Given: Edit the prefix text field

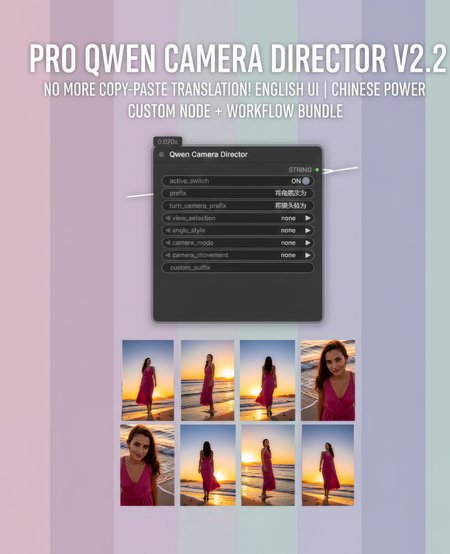Looking at the screenshot, I should 237,193.
